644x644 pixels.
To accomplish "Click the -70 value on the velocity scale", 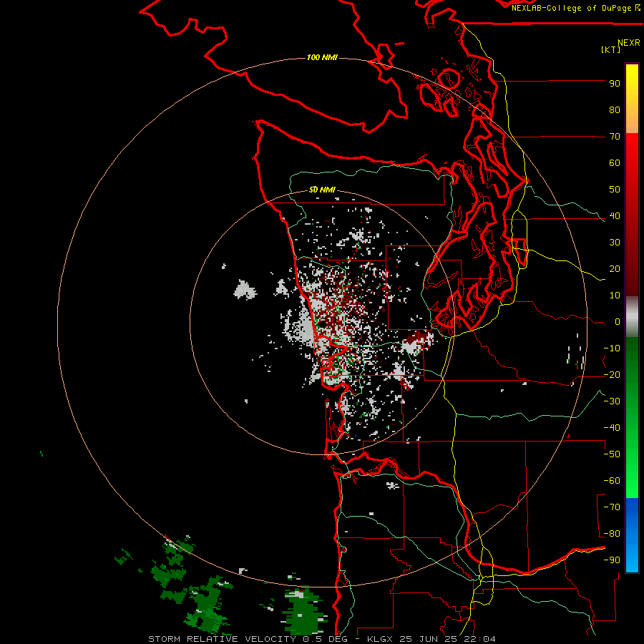I will 612,507.
